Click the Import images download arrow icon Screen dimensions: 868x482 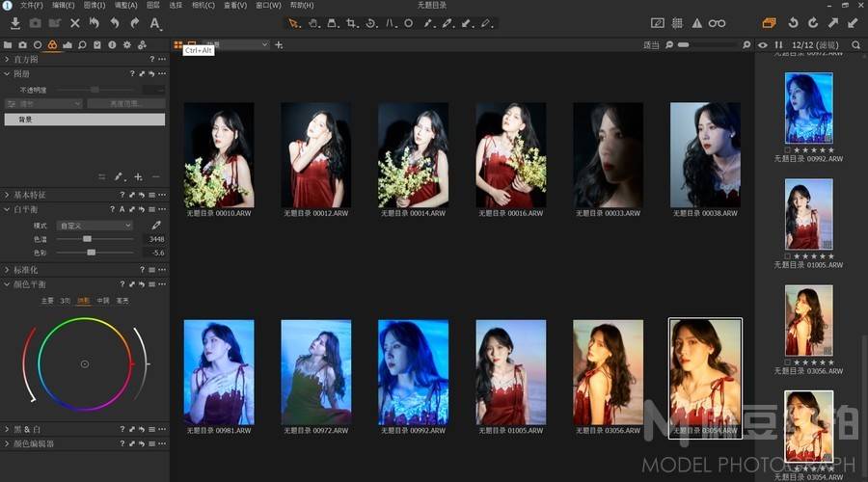(x=15, y=23)
